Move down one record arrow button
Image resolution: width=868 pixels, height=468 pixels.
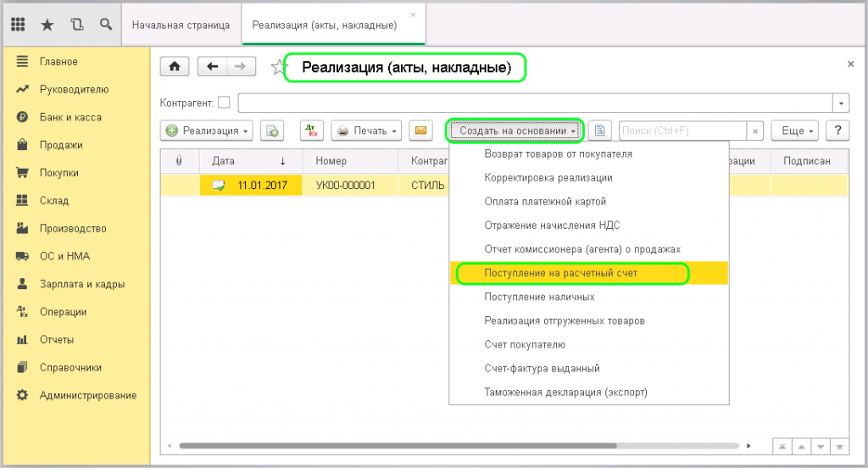coord(821,447)
